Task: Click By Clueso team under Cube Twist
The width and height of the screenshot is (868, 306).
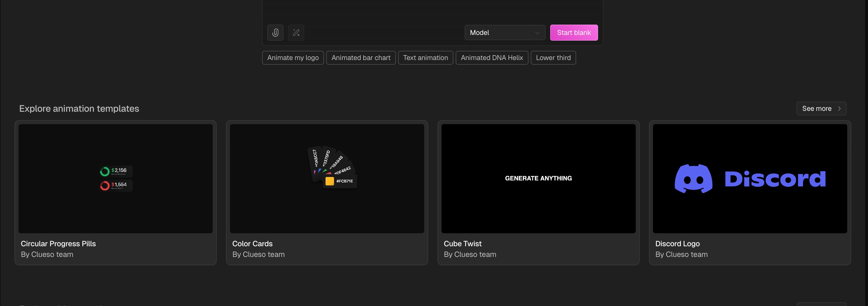Action: [x=470, y=255]
